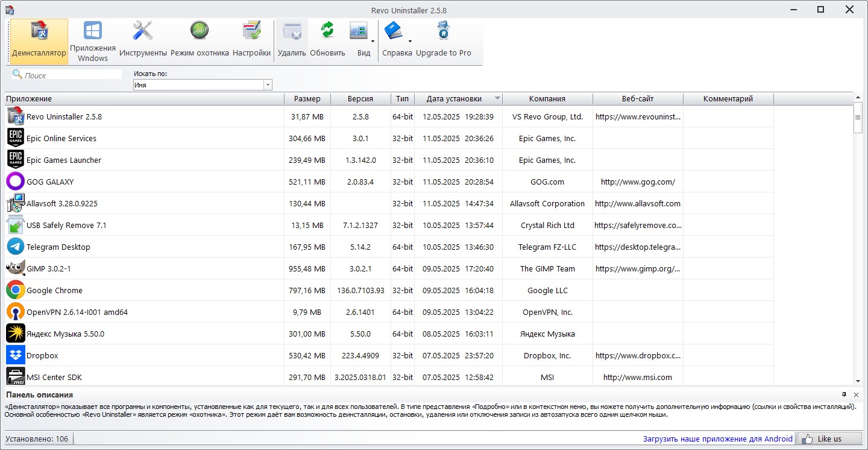Select the USB Safely Remove icon

(16, 225)
